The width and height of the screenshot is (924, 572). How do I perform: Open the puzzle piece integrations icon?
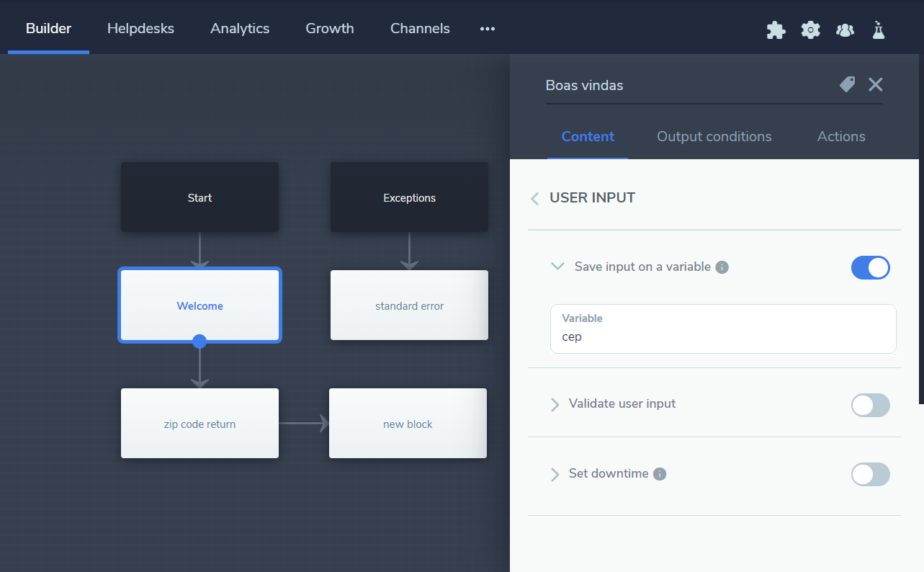click(x=776, y=30)
